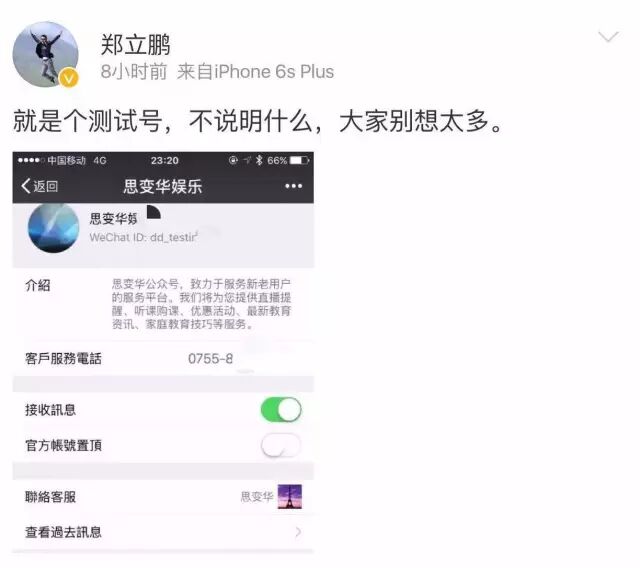Tap the 思变华娱乐 navigation title

tap(163, 186)
